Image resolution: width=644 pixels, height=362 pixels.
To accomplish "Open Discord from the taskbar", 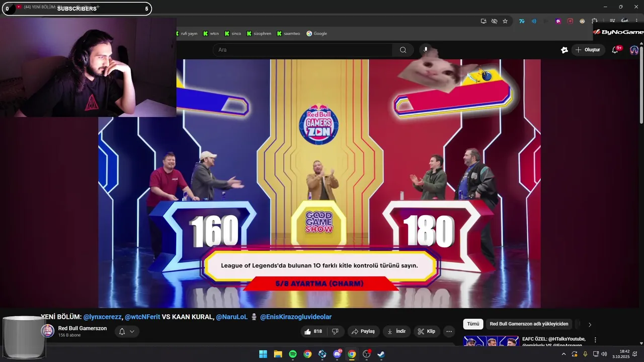I will [337, 354].
